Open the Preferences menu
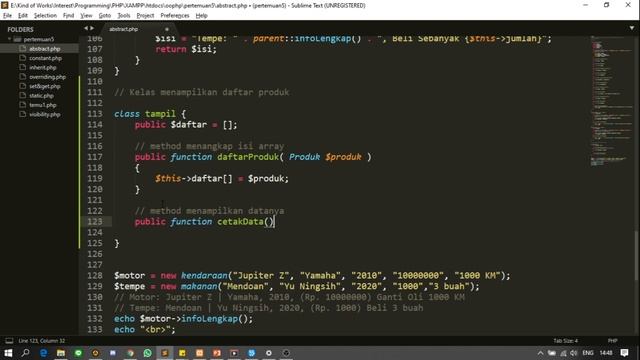The width and height of the screenshot is (640, 360). tap(175, 16)
